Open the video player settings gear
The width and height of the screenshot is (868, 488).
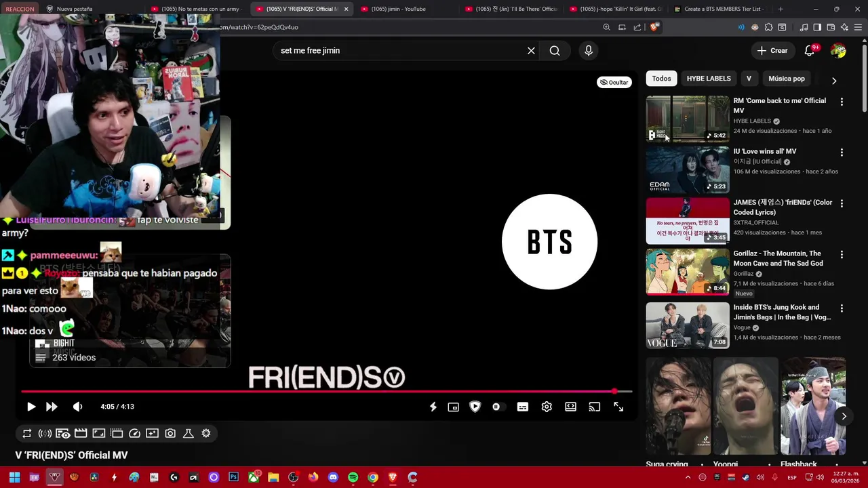547,407
